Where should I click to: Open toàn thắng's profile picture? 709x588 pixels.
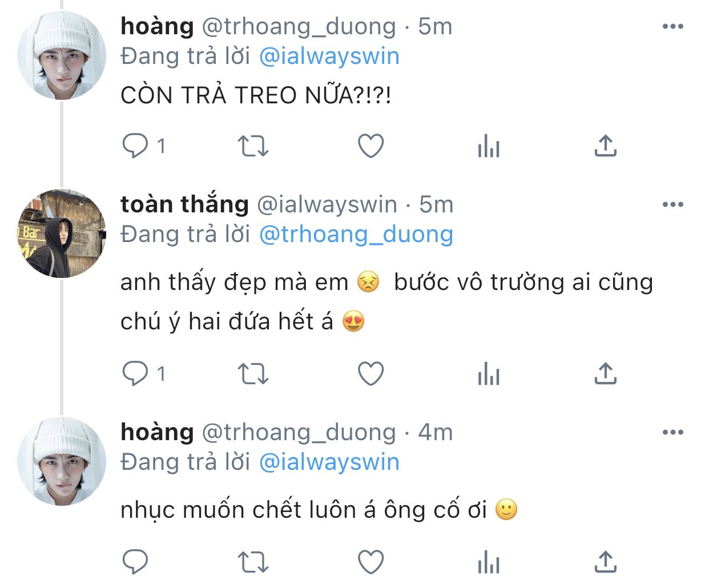(x=62, y=233)
